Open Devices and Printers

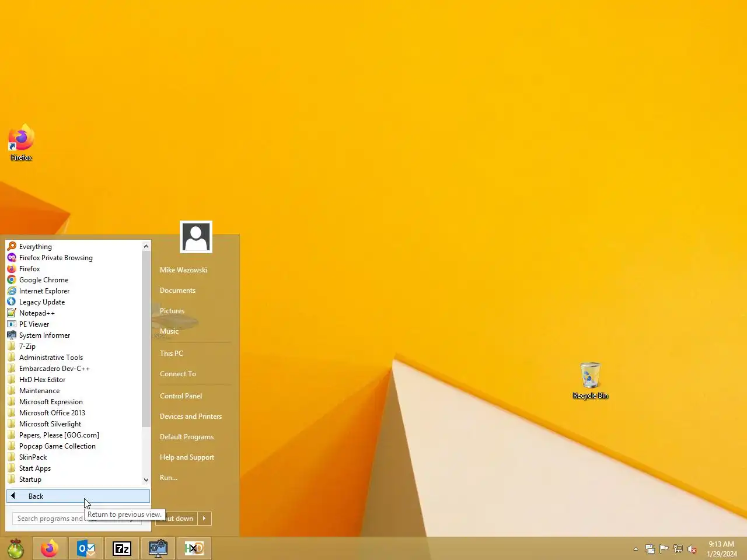click(x=191, y=416)
